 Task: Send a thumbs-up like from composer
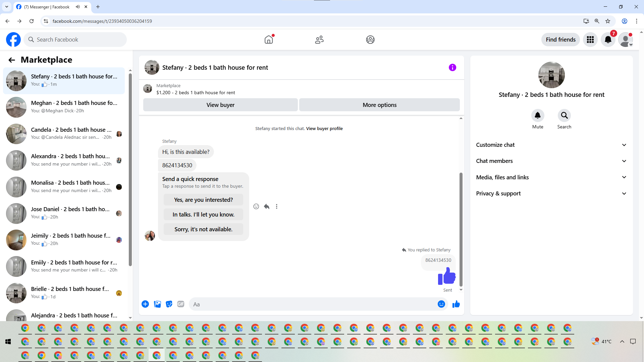pyautogui.click(x=456, y=304)
